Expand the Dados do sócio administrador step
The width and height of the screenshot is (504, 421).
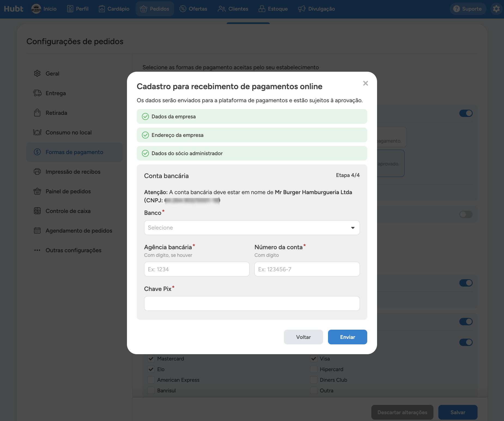click(x=252, y=153)
